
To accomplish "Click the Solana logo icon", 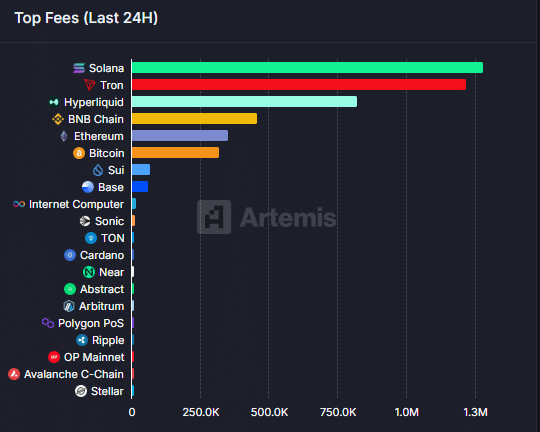I will pyautogui.click(x=79, y=68).
